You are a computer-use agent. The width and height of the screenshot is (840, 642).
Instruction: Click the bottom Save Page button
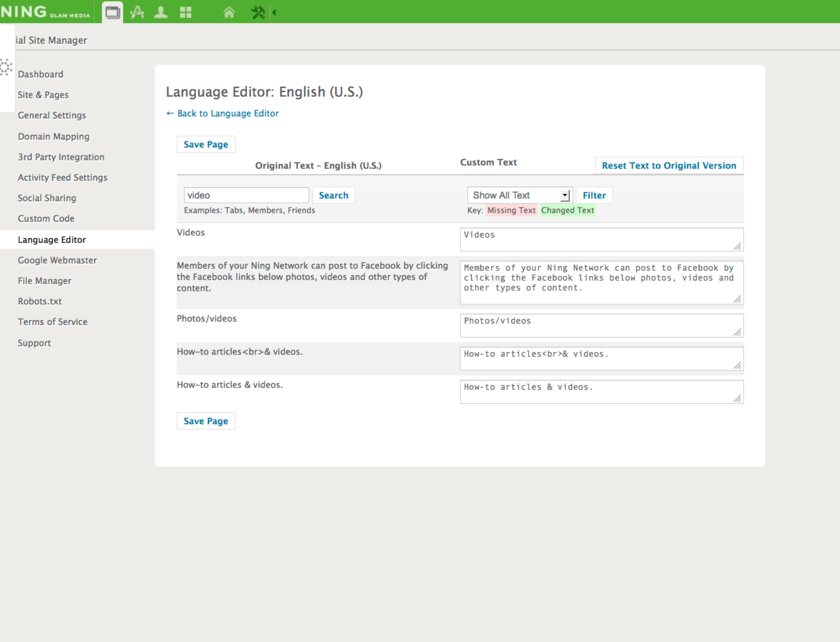(206, 421)
